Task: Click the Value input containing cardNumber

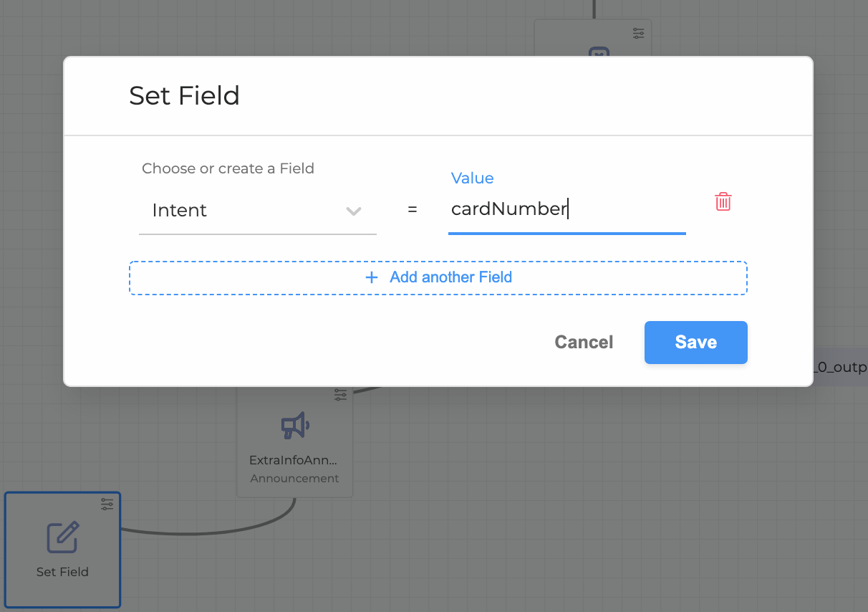Action: click(566, 209)
